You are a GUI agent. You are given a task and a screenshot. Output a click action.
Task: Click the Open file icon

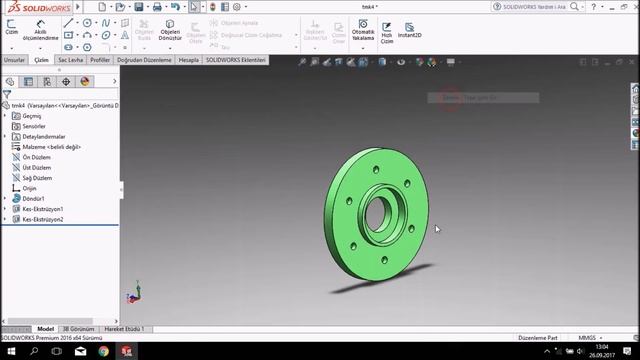coord(120,7)
